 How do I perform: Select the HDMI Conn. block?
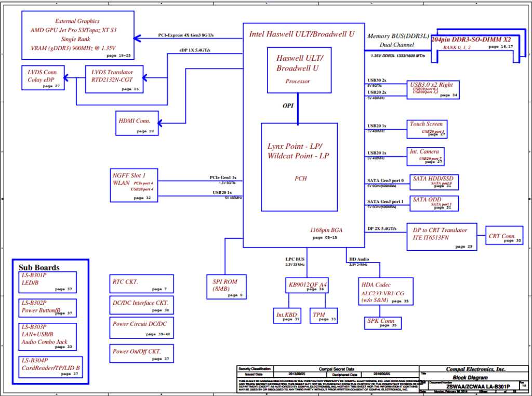tap(137, 123)
